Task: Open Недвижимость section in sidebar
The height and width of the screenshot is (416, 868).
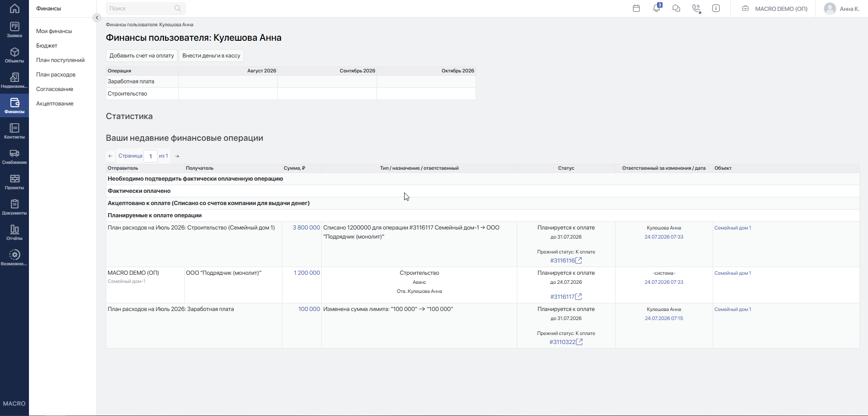Action: click(x=14, y=81)
